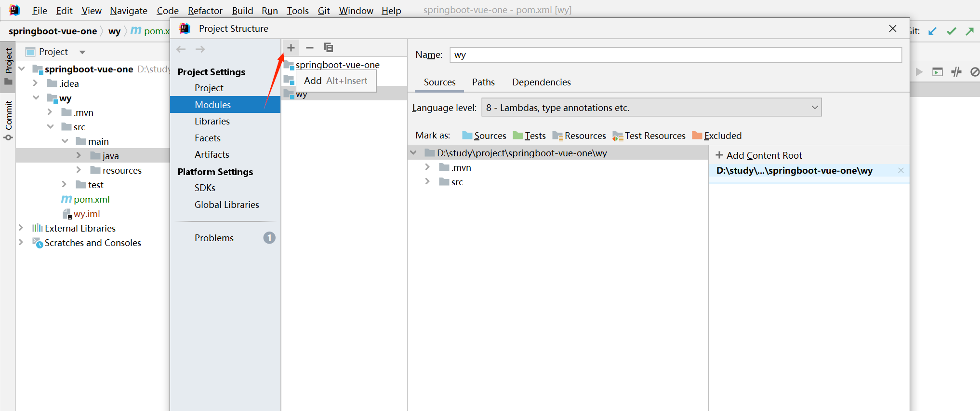Mark as Excluded folder
This screenshot has width=980, height=411.
(x=717, y=136)
